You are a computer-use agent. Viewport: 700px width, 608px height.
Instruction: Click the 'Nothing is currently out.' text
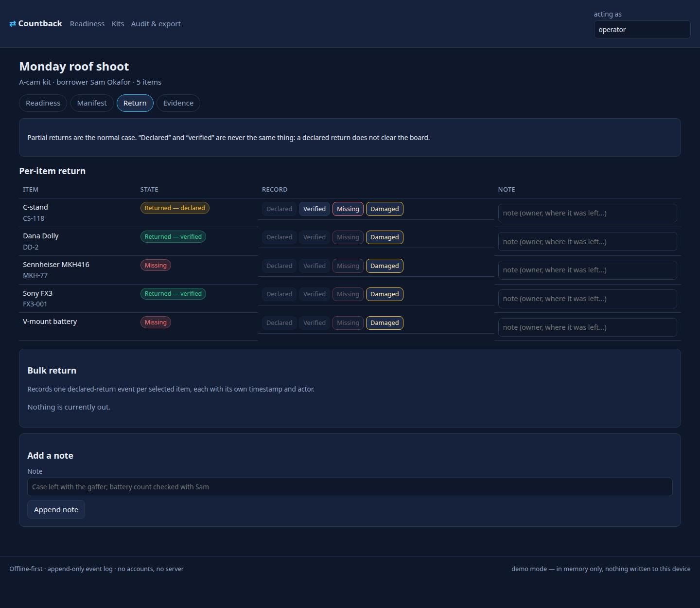click(x=69, y=407)
